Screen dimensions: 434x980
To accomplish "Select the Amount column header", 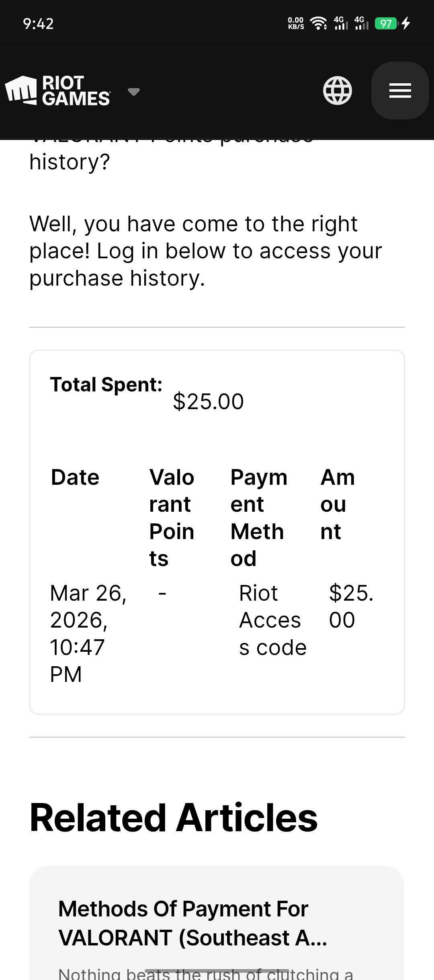I will (338, 504).
